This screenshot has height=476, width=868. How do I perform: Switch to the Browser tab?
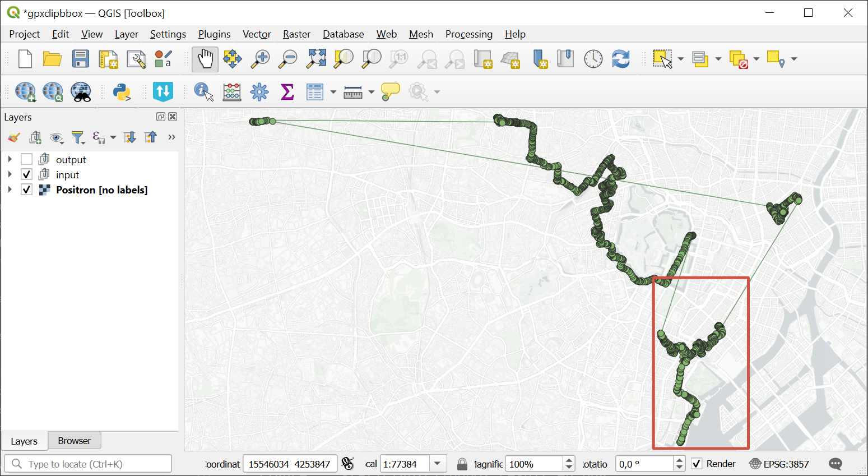pos(74,440)
